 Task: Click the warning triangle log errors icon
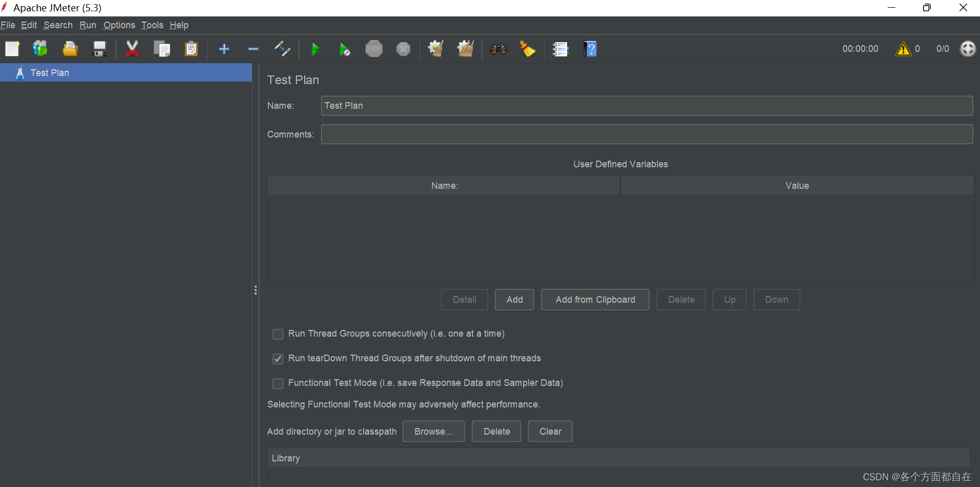pos(903,49)
